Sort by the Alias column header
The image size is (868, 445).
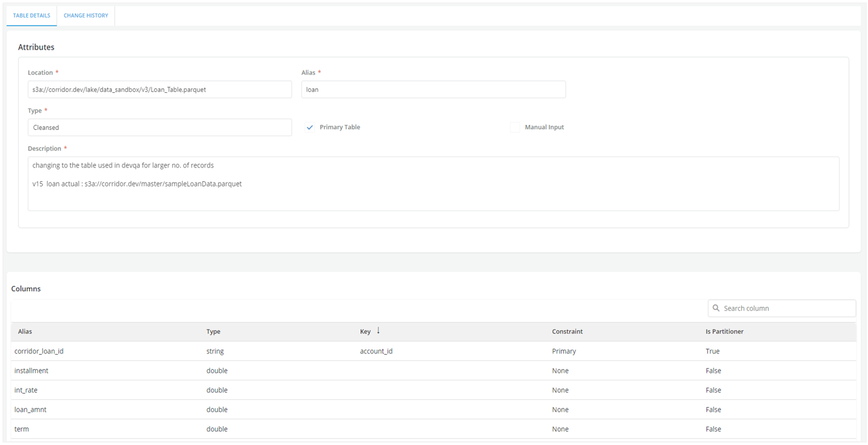click(x=25, y=331)
